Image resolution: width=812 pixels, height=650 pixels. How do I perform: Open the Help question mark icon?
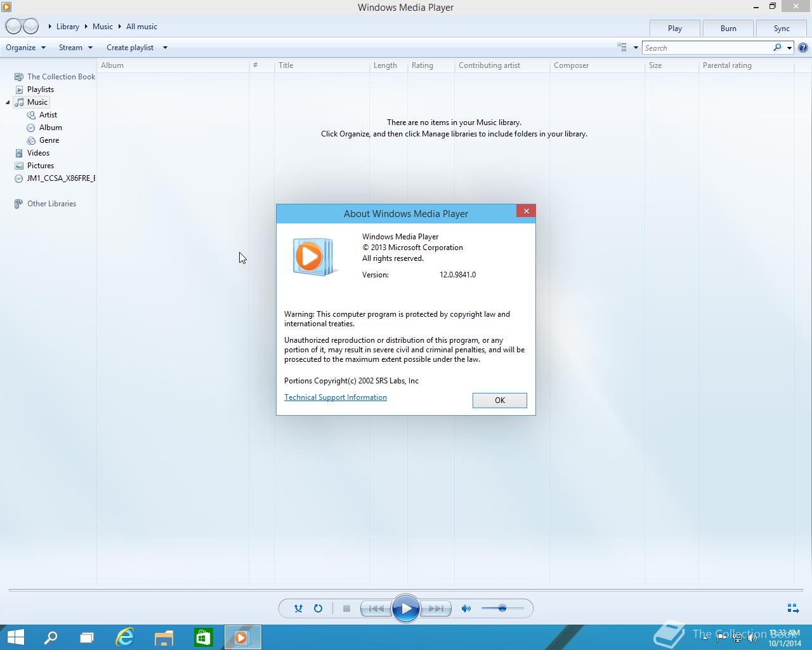click(803, 48)
